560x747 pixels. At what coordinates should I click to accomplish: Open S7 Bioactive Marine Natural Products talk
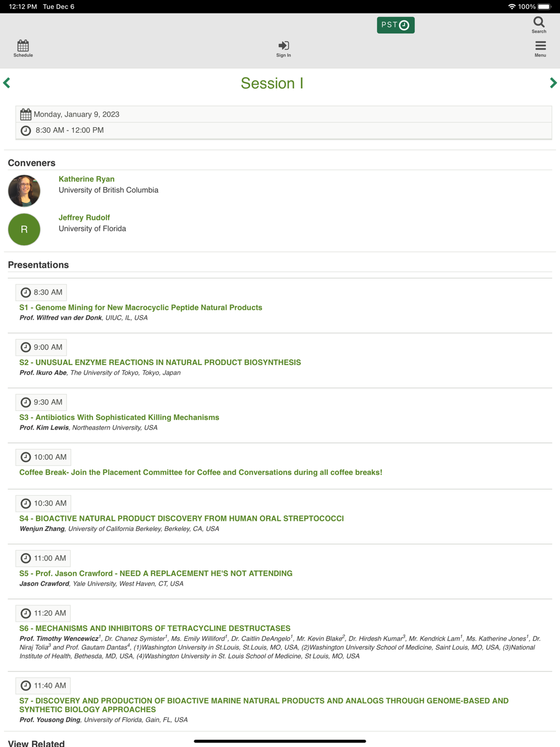pos(264,701)
